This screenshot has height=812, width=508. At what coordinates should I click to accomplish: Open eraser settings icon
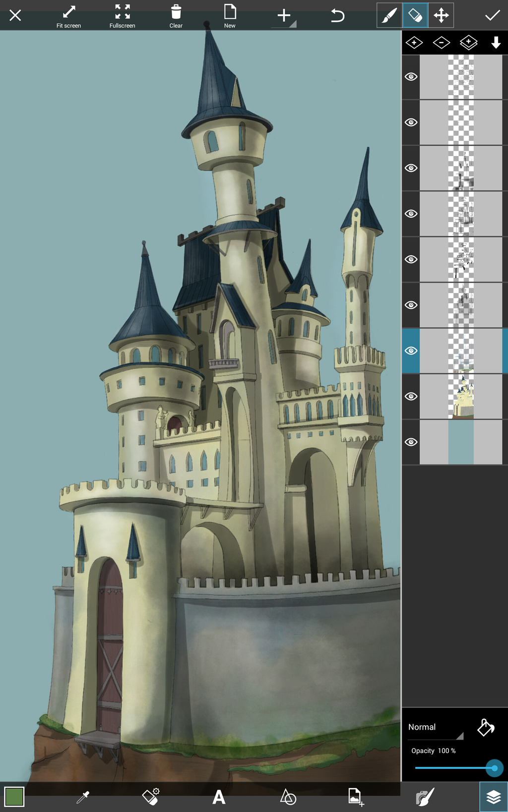pyautogui.click(x=151, y=797)
